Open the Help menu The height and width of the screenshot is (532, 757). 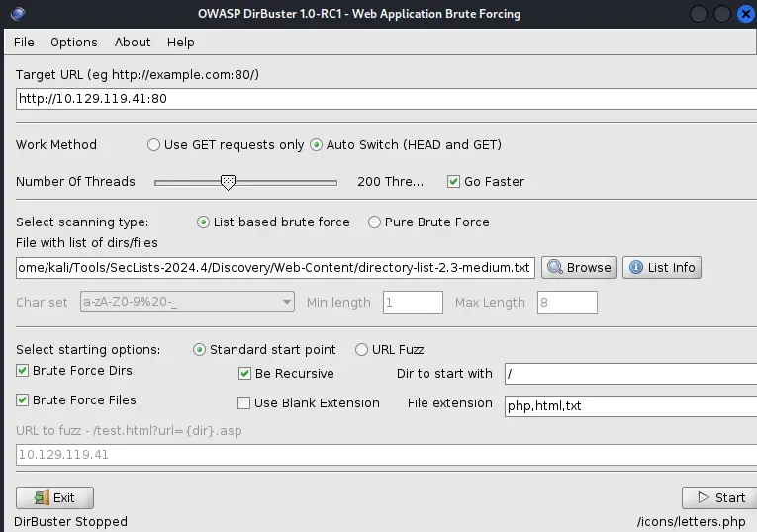pyautogui.click(x=180, y=42)
